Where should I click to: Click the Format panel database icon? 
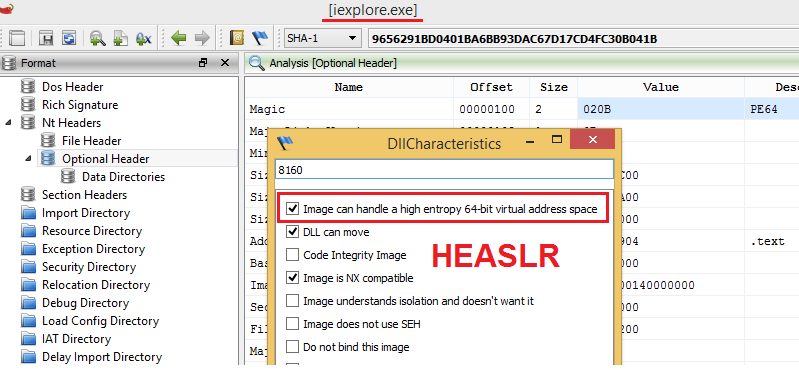click(9, 63)
